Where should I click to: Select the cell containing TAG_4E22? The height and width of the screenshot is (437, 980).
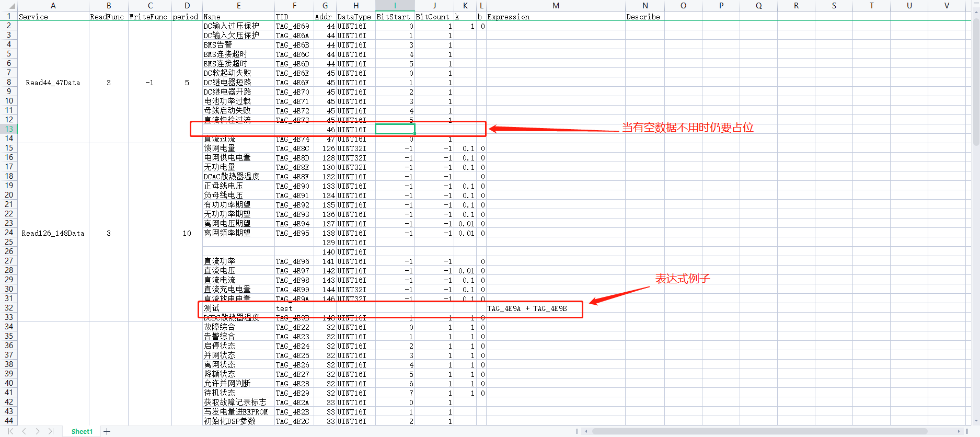[x=293, y=327]
